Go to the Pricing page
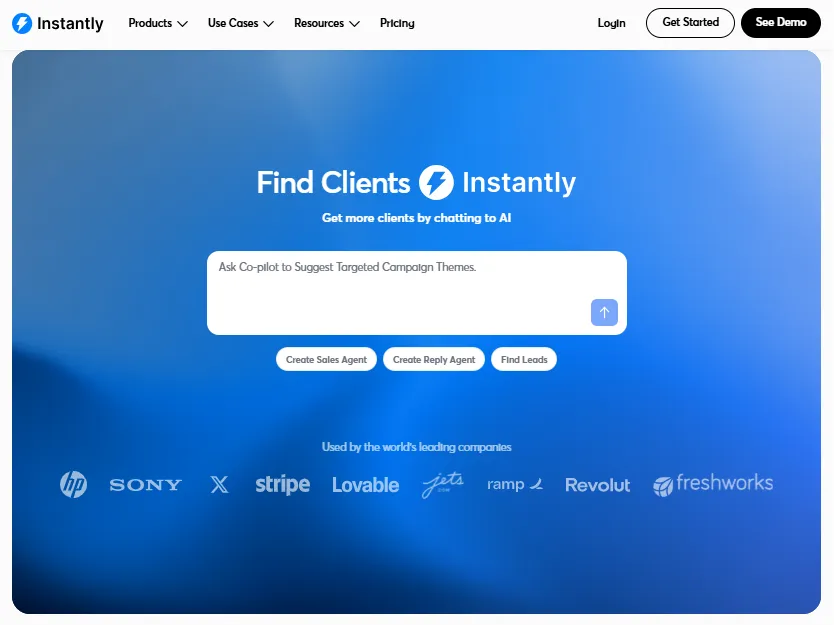834x625 pixels. 397,23
